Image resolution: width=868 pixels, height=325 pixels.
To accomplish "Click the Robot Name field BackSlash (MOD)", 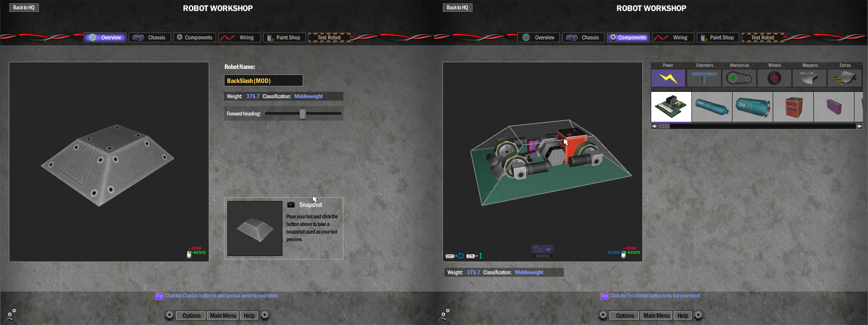I will coord(263,80).
